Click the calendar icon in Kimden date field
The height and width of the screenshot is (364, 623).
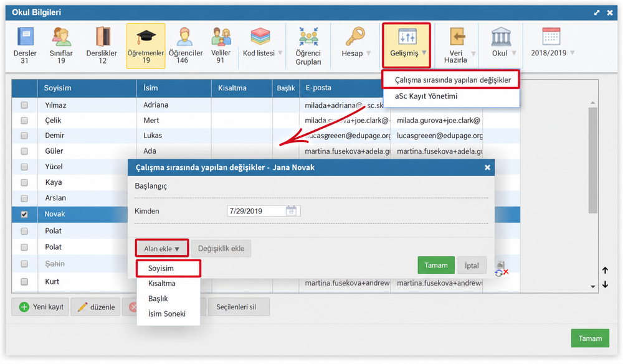coord(291,210)
